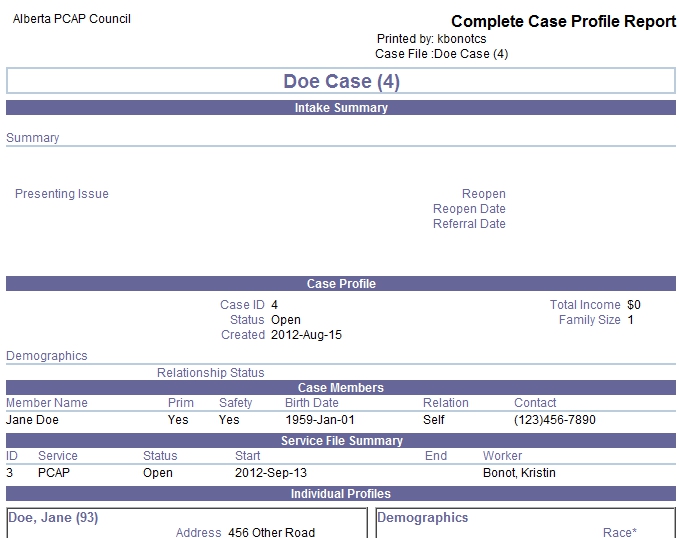Click the Reopen Date label
Viewport: 679px width, 538px height.
[x=469, y=209]
